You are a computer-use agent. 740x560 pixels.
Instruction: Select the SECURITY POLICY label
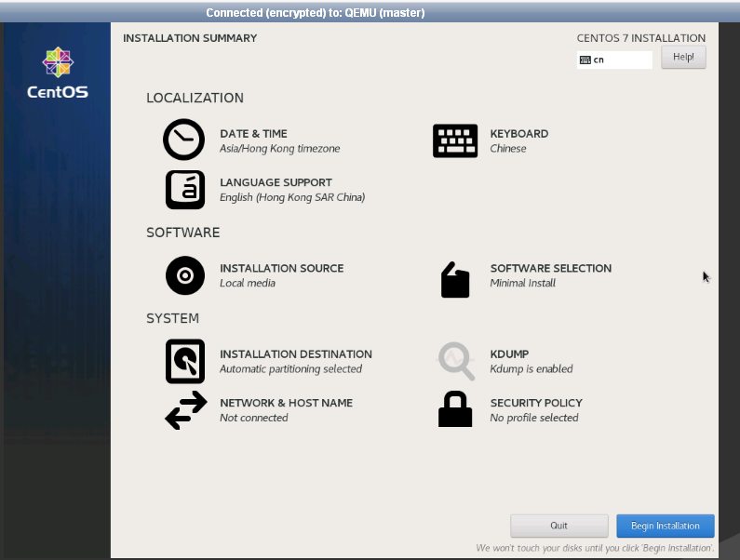(x=536, y=403)
